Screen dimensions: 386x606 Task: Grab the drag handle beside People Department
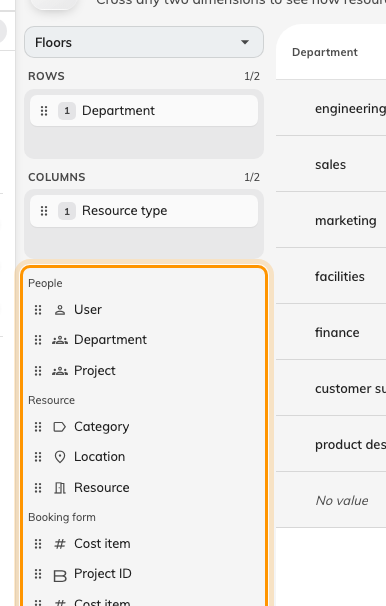38,340
